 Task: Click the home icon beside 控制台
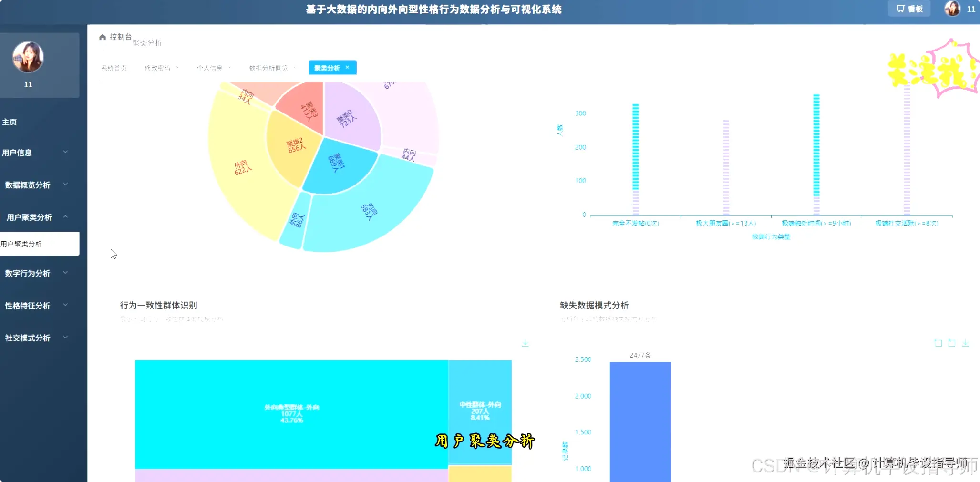coord(102,37)
